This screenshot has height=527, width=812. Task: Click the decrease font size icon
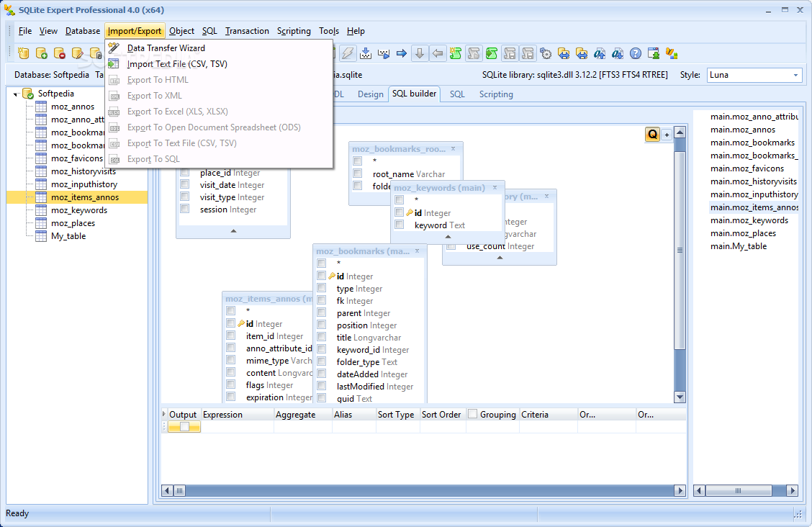pyautogui.click(x=618, y=53)
